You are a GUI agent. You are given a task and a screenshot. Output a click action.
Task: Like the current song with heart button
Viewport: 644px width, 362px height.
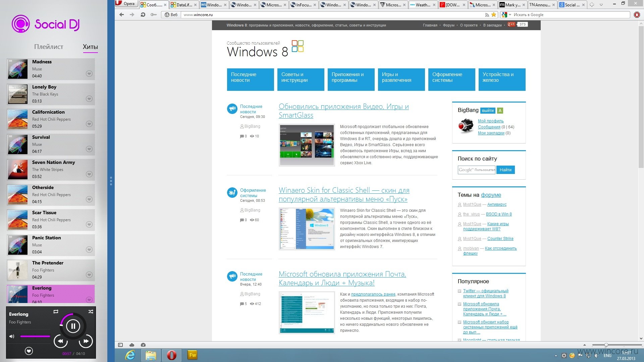pos(29,351)
